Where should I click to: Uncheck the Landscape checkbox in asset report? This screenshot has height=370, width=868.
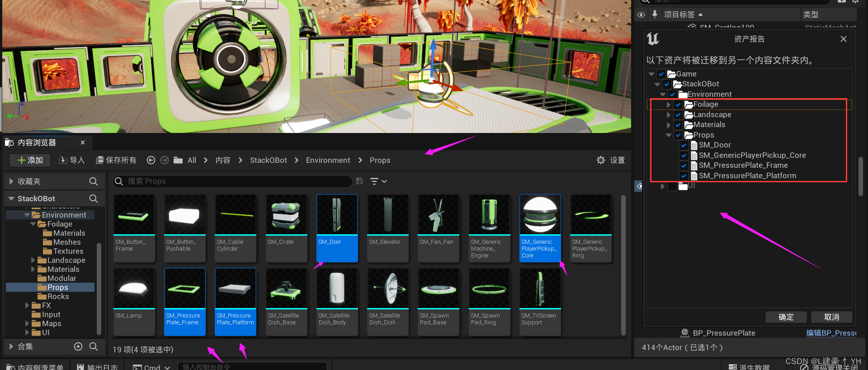[678, 115]
